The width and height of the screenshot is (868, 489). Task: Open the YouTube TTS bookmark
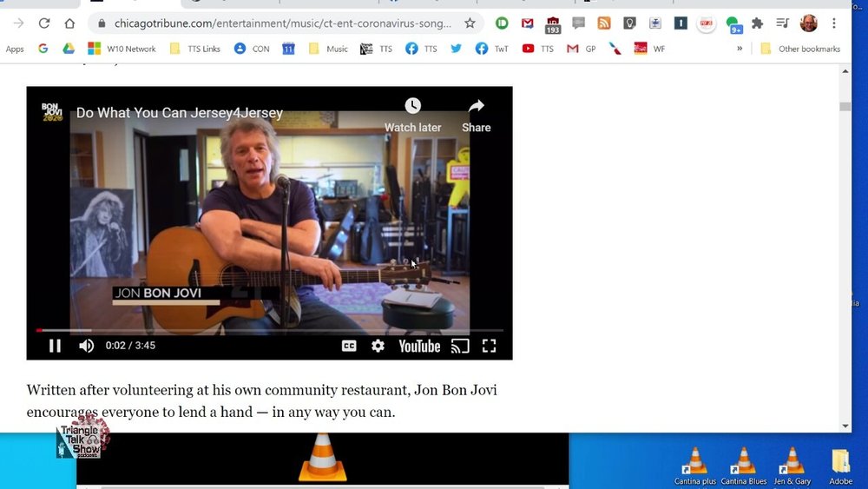(x=537, y=49)
